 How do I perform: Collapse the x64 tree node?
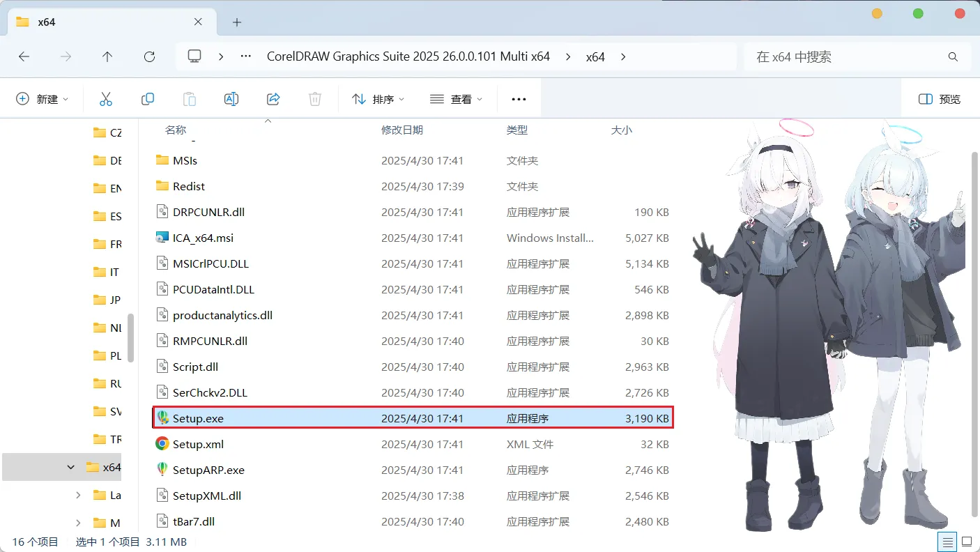[70, 467]
